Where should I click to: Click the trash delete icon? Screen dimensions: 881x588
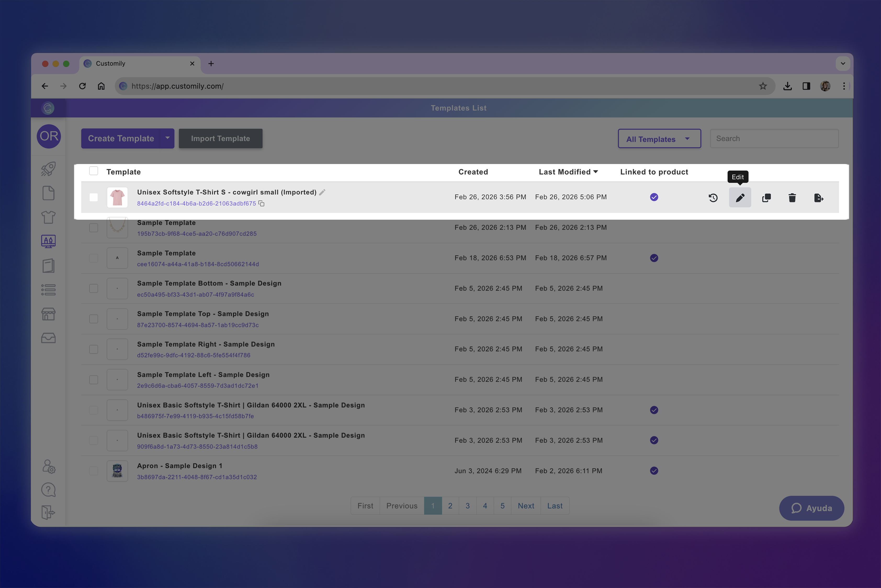(x=792, y=198)
